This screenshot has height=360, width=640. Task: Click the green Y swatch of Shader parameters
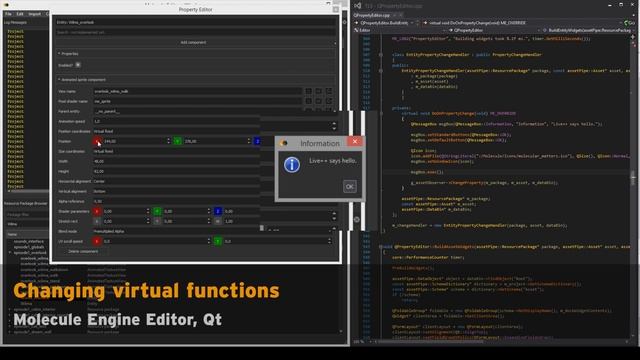pos(157,211)
